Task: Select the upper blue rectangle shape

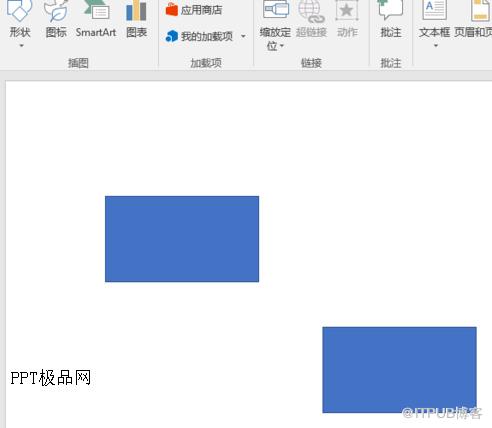Action: click(x=182, y=239)
